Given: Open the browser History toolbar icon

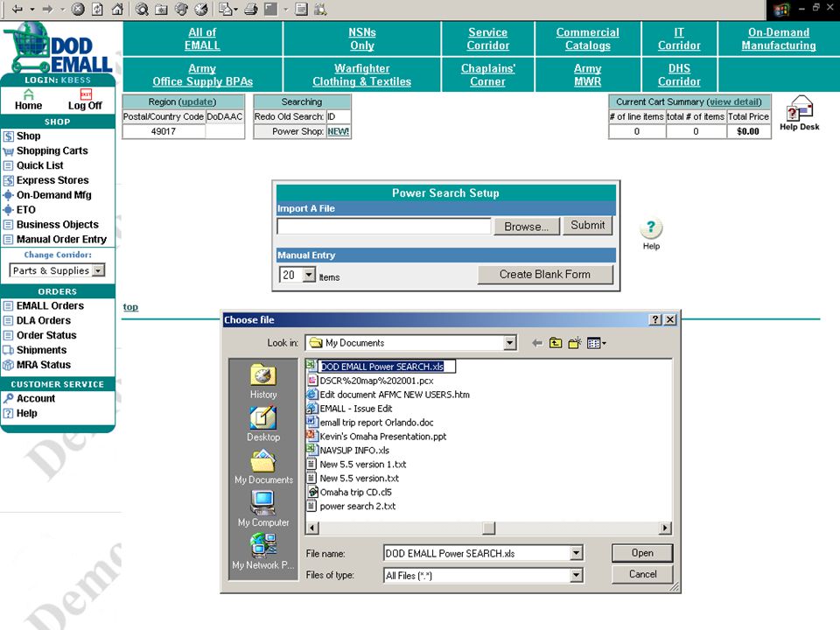Looking at the screenshot, I should pyautogui.click(x=201, y=9).
